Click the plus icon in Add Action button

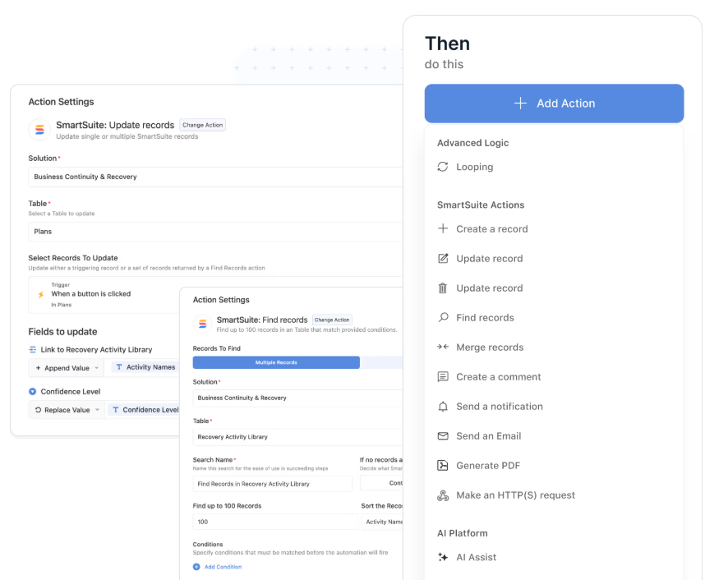click(520, 103)
